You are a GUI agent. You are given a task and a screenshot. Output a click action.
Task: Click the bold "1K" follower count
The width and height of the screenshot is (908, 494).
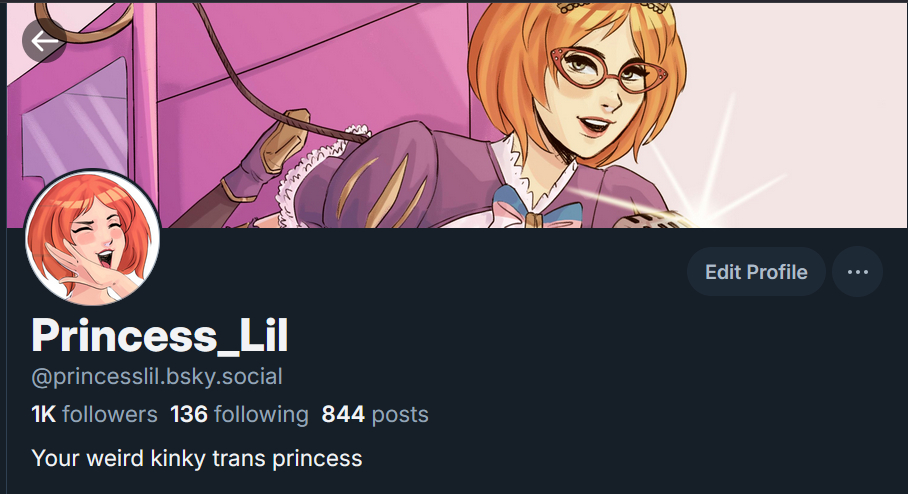pos(43,414)
